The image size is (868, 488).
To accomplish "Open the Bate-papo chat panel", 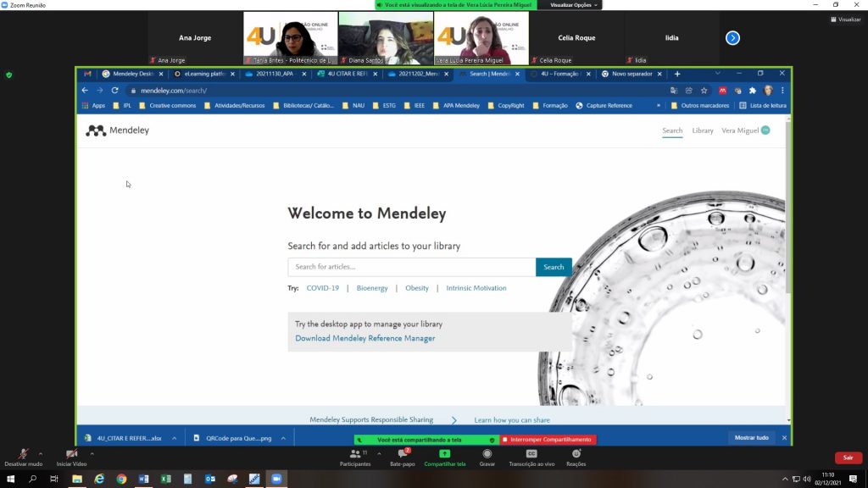I will coord(403,457).
